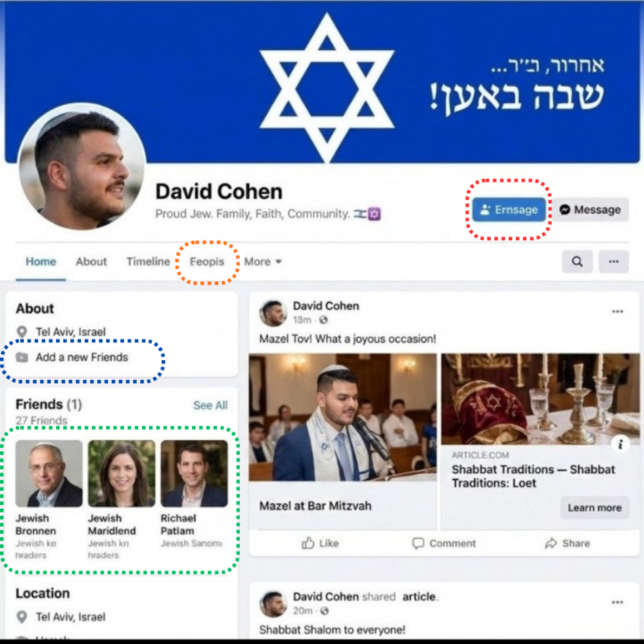Comment on the Mazel Tov post

point(444,543)
